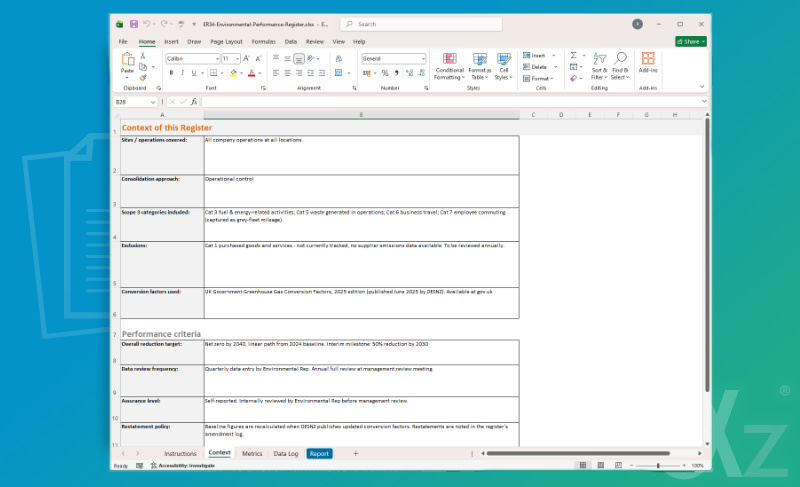The width and height of the screenshot is (800, 487).
Task: Apply Percent Style to the cell
Action: pos(385,73)
